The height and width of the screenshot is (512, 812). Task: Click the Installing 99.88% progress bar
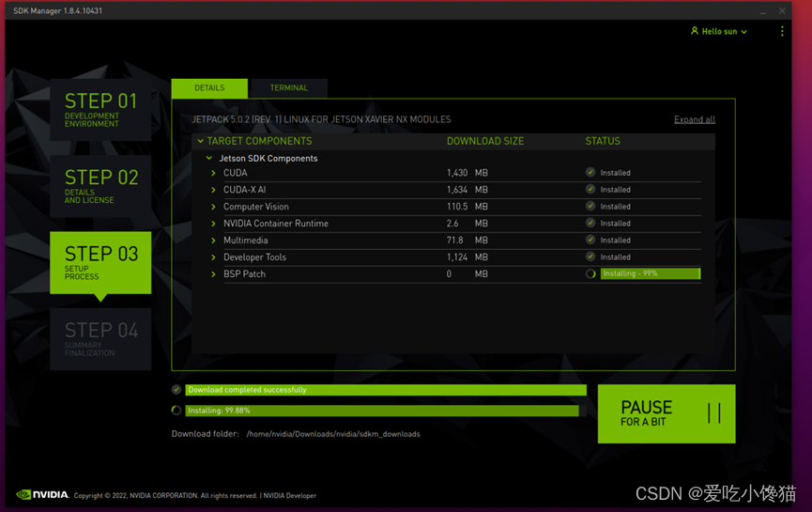tap(386, 411)
